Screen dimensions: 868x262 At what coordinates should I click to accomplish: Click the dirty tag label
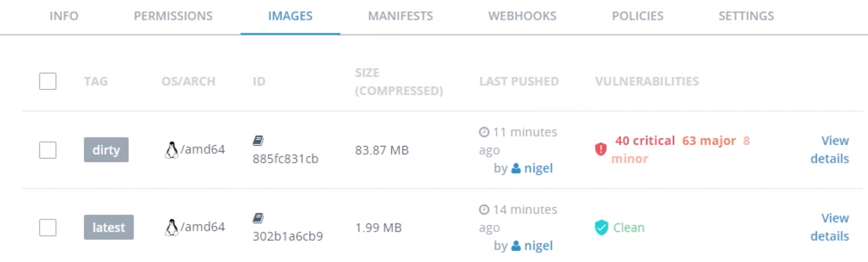click(x=106, y=150)
